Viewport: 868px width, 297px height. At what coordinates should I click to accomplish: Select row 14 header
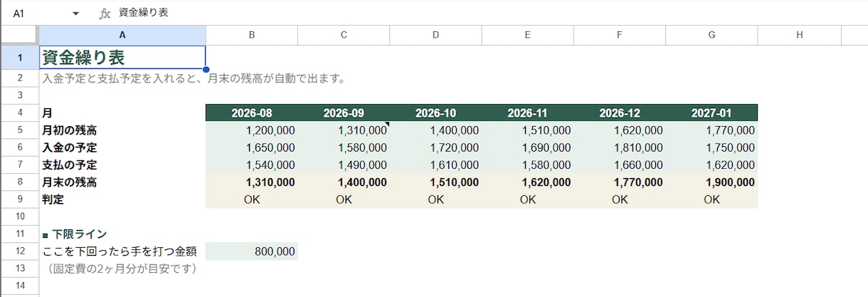(x=19, y=286)
